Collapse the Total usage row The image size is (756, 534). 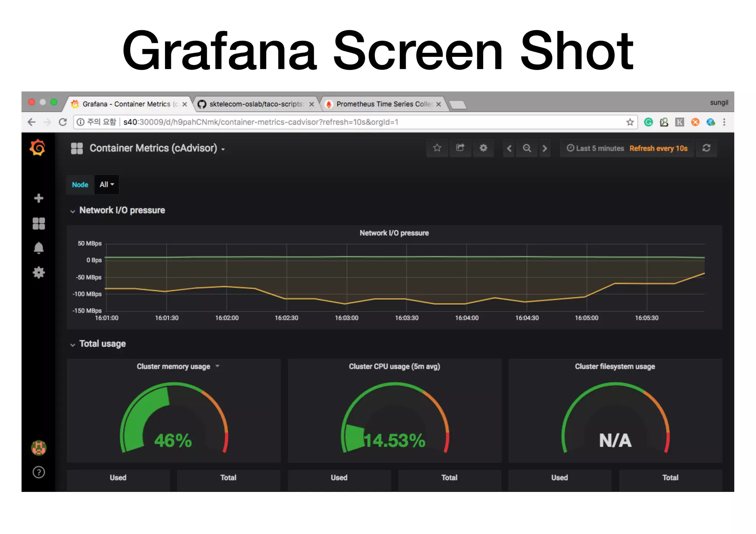tap(102, 344)
